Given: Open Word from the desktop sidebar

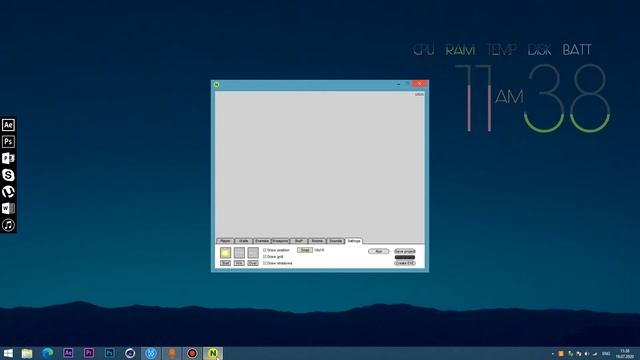Looking at the screenshot, I should [x=8, y=209].
